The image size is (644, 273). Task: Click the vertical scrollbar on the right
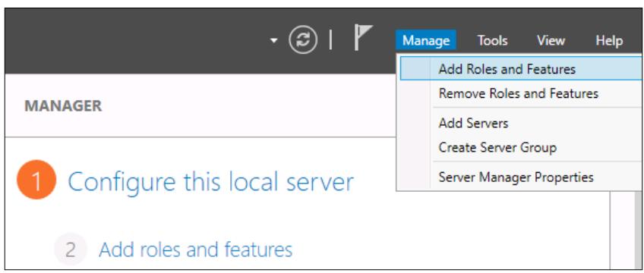(625, 230)
